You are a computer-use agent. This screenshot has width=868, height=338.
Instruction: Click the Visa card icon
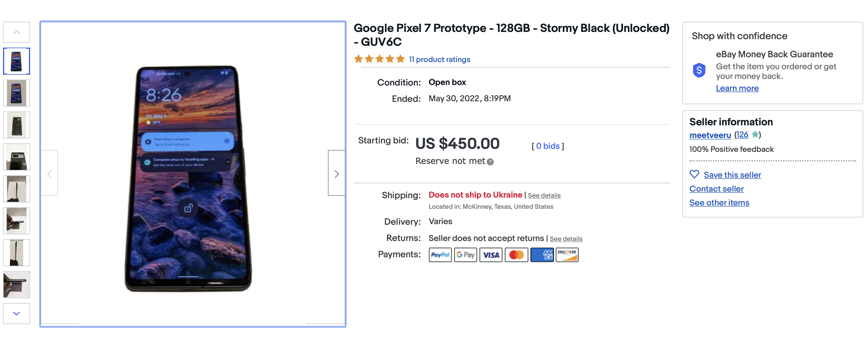(491, 255)
